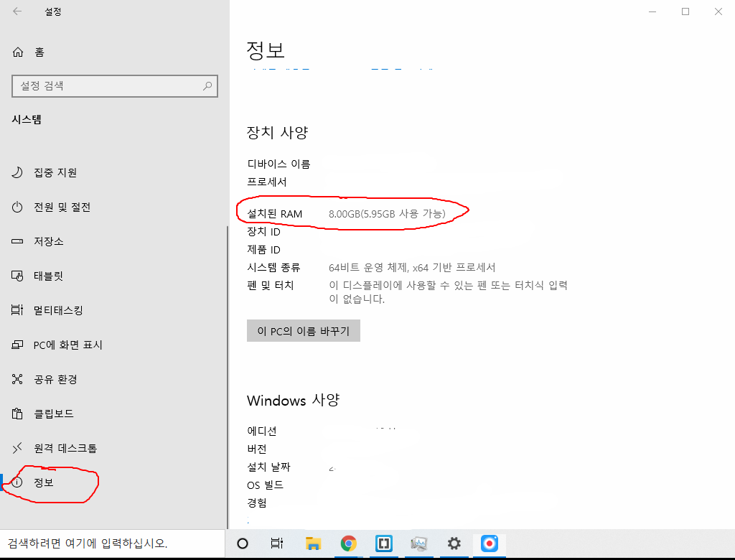Screen dimensions: 735x560
Task: Open 원격 데스크톱 settings
Action: pyautogui.click(x=65, y=448)
